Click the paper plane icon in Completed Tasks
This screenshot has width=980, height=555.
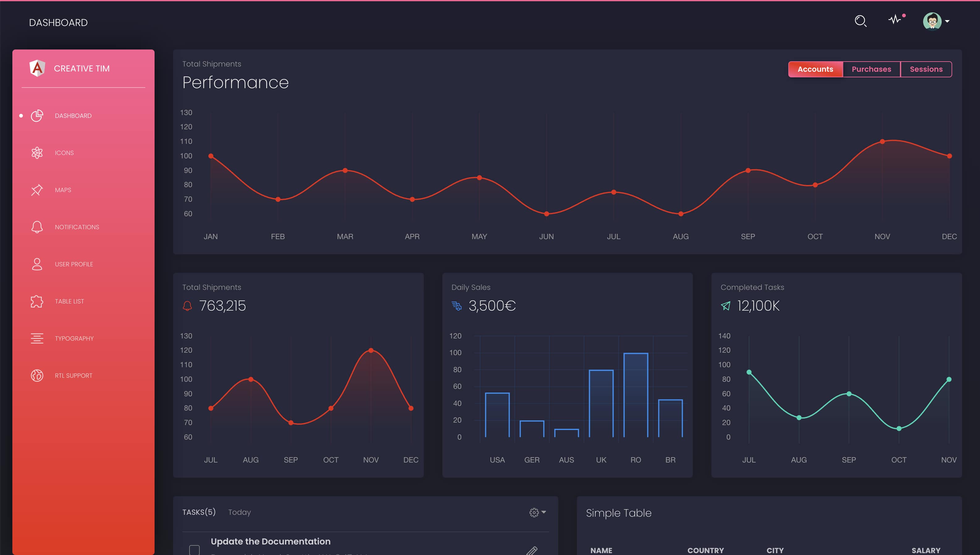pyautogui.click(x=726, y=305)
